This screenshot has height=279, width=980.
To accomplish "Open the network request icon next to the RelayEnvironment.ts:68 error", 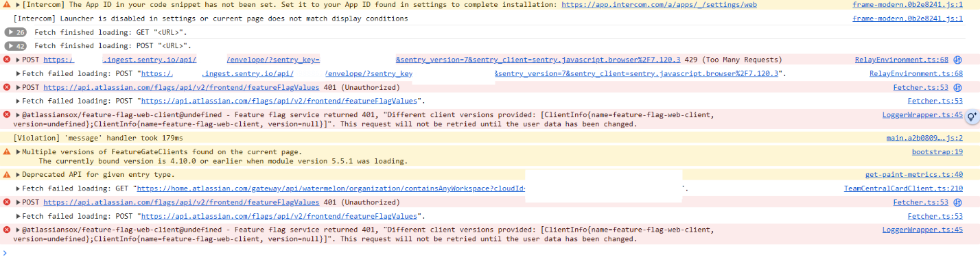I will pyautogui.click(x=958, y=60).
